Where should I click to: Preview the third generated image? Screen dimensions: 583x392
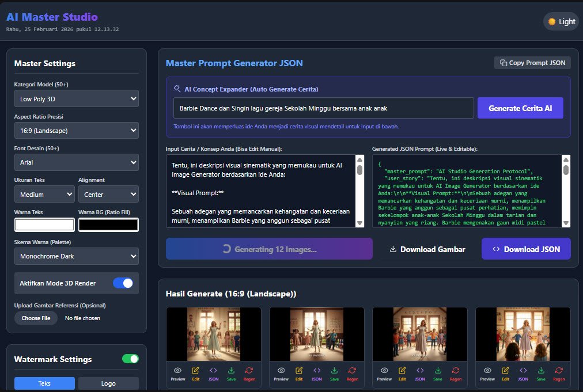point(384,374)
